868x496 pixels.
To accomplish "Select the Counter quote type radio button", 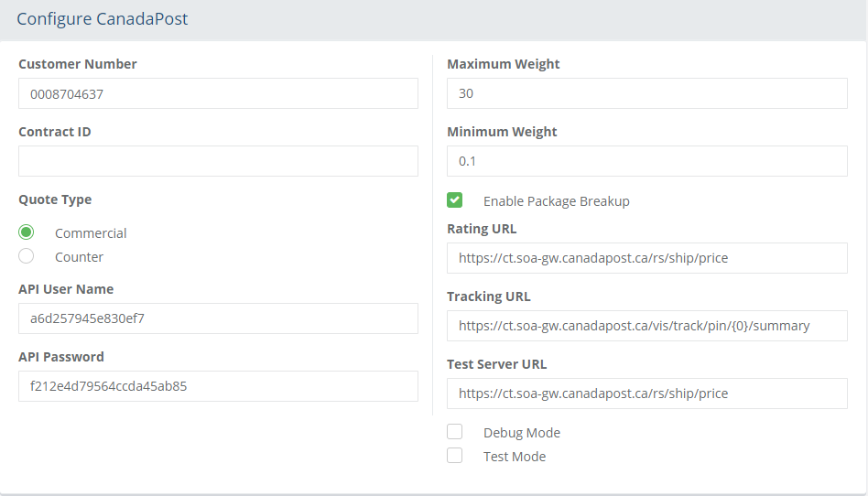I will [x=26, y=255].
